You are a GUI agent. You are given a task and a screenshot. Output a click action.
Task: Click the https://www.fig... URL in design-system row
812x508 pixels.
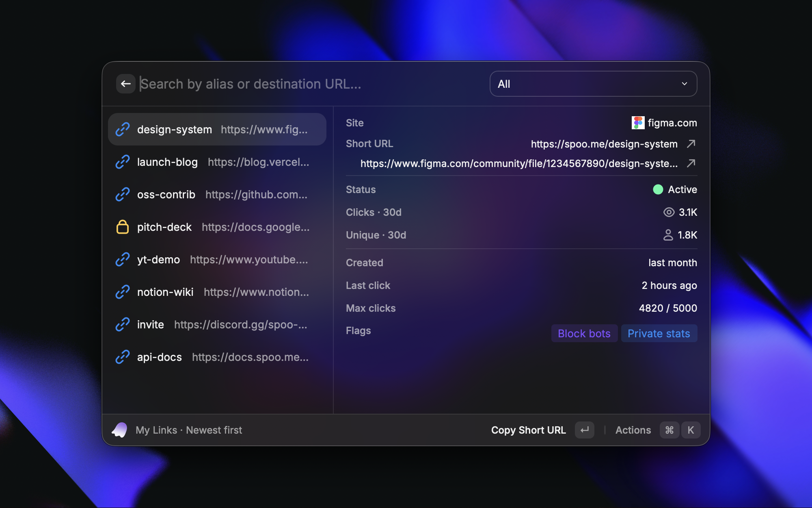coord(264,129)
